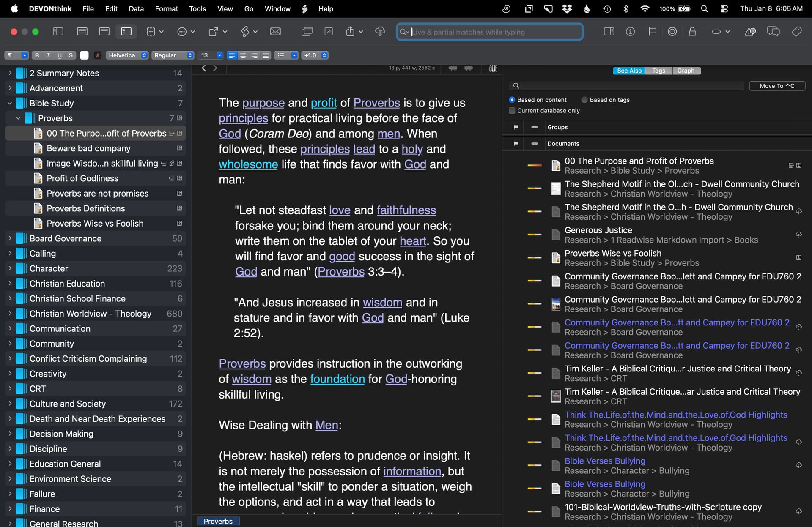Collapse the Bible Study group

[10, 103]
